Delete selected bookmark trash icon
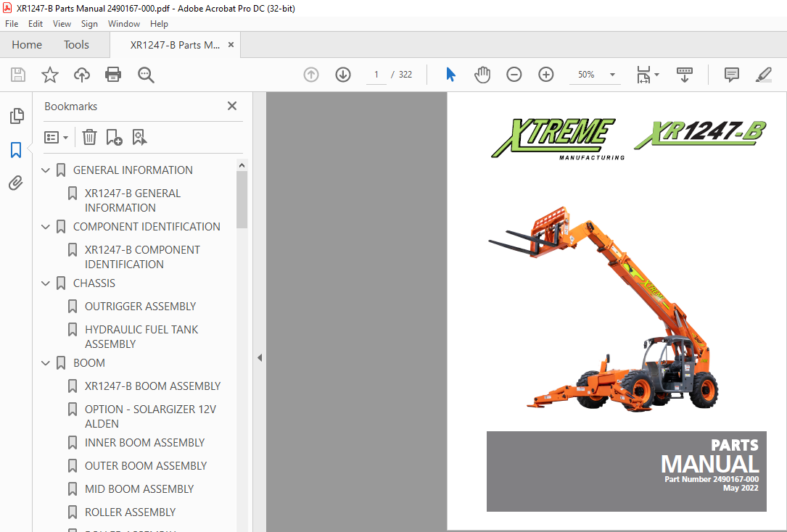The image size is (787, 532). [89, 137]
